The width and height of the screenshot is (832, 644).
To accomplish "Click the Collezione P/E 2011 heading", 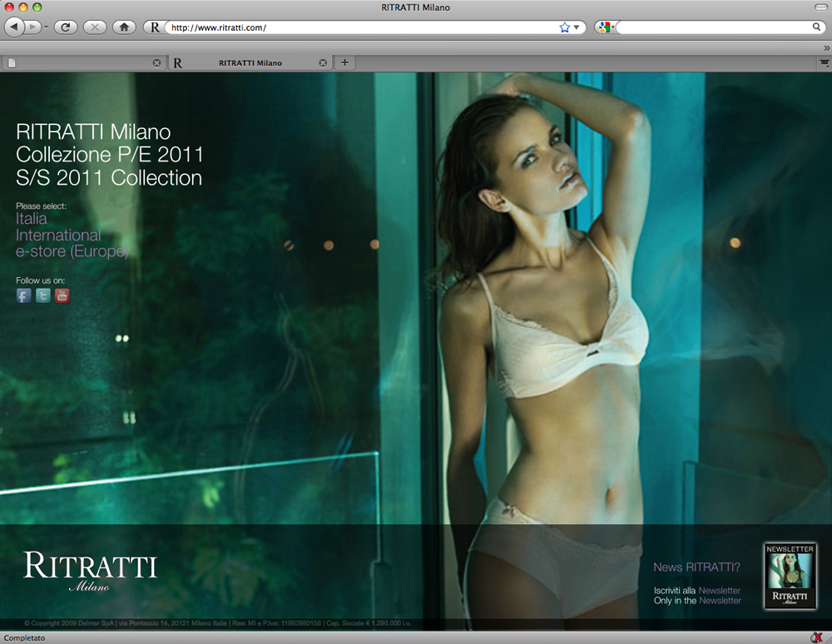I will (110, 155).
